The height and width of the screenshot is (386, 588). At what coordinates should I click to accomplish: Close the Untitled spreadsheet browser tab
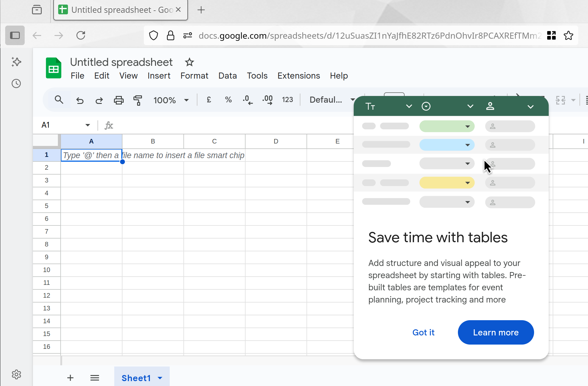(x=179, y=10)
